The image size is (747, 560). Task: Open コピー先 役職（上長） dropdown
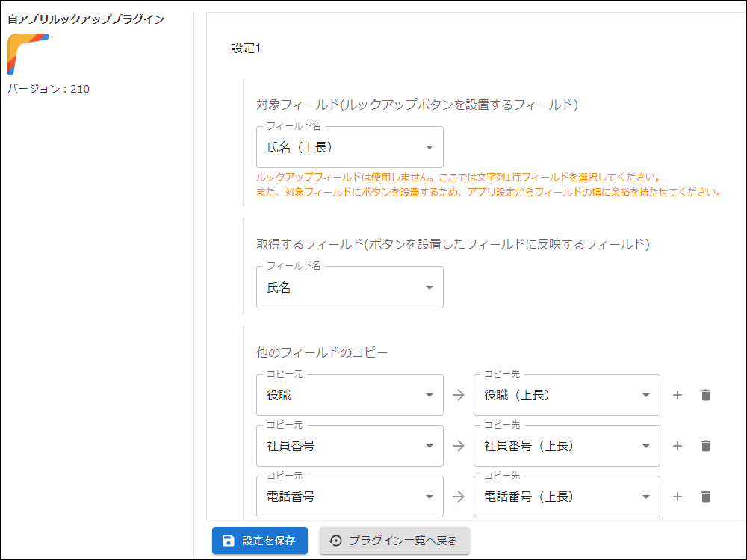566,395
